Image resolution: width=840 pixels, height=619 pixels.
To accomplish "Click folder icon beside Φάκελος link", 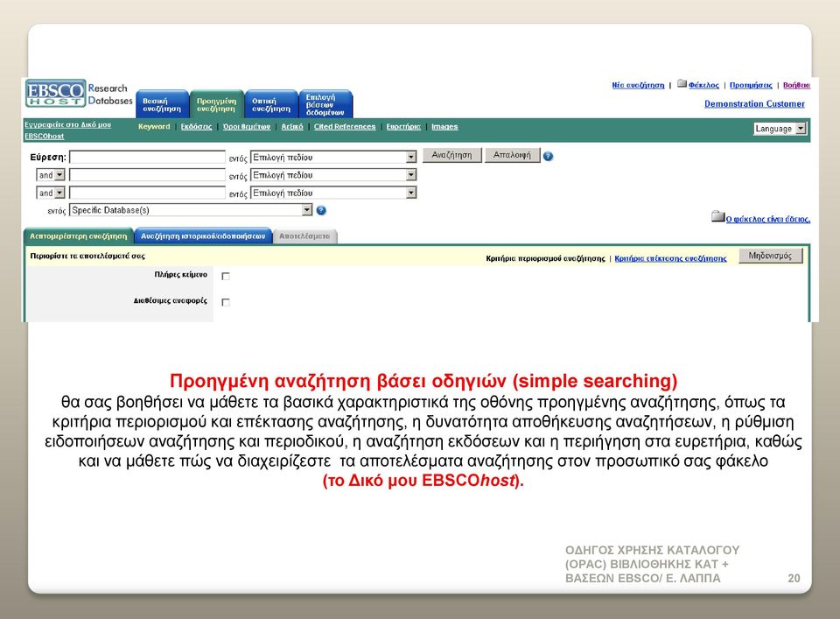I will click(682, 83).
